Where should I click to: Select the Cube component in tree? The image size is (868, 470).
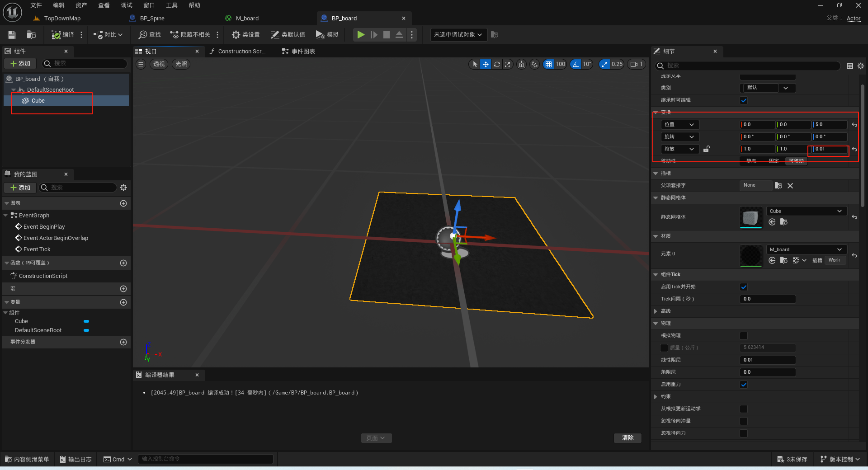point(38,101)
